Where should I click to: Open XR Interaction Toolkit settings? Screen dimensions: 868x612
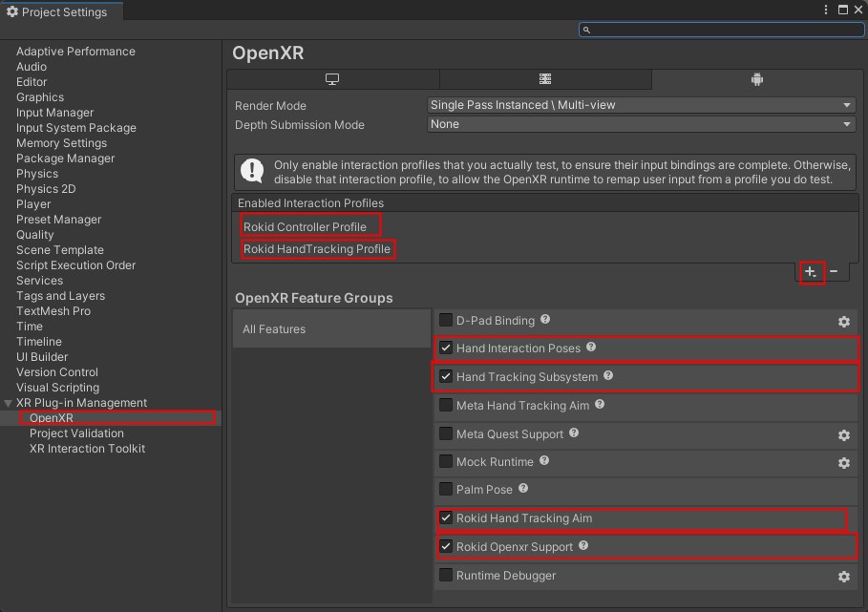click(x=87, y=449)
